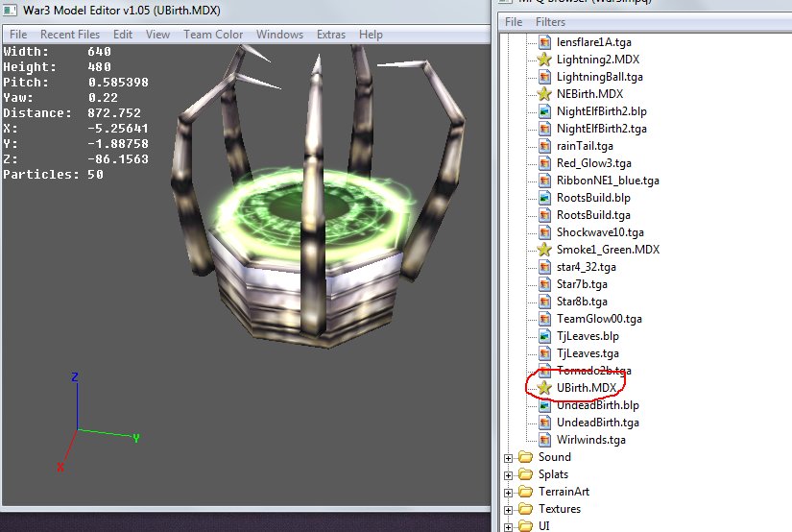This screenshot has height=532, width=792.
Task: Expand the Sound folder
Action: [508, 458]
